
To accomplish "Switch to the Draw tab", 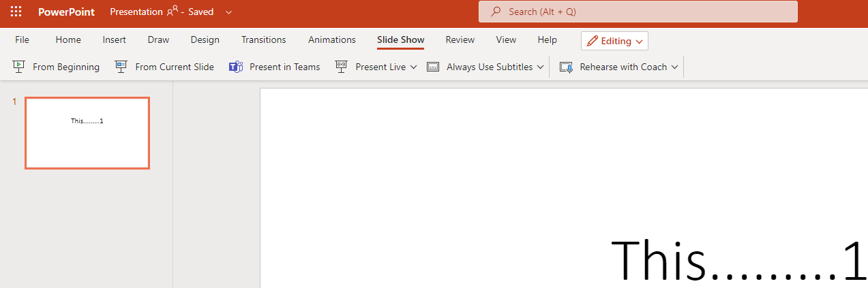I will [x=158, y=39].
